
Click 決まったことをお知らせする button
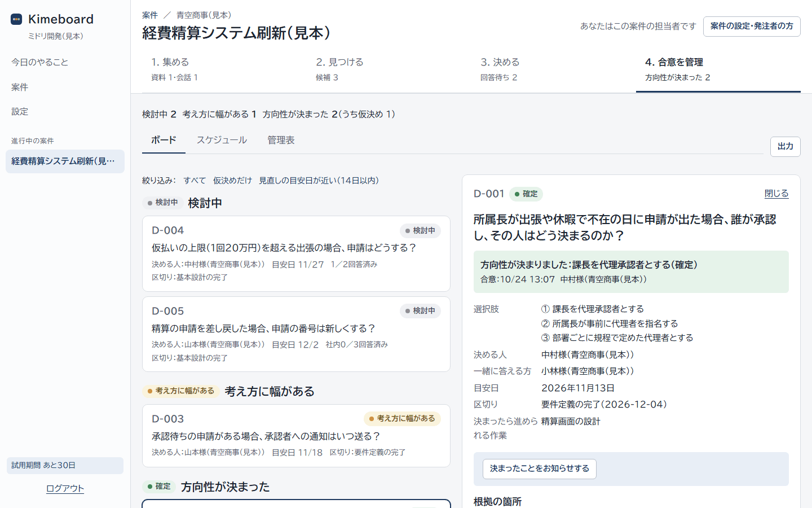click(x=540, y=469)
